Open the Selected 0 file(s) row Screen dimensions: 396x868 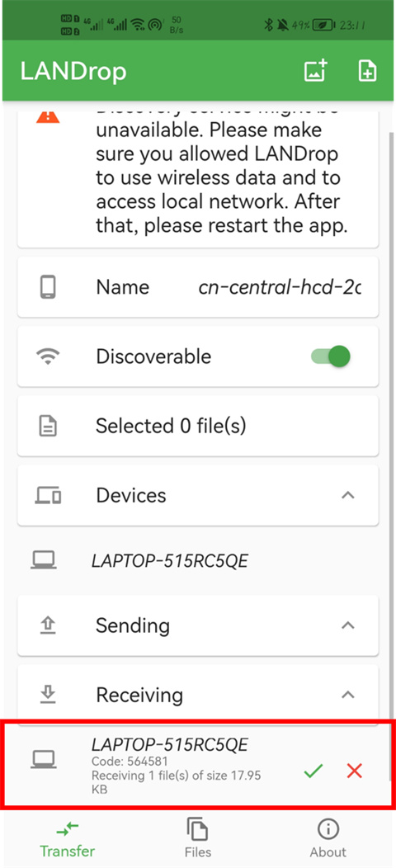[198, 427]
